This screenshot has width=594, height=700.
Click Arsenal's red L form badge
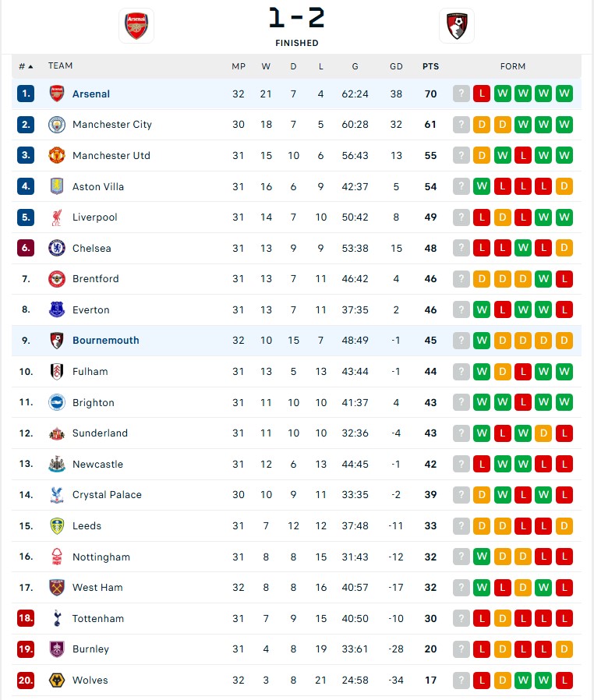(x=482, y=94)
